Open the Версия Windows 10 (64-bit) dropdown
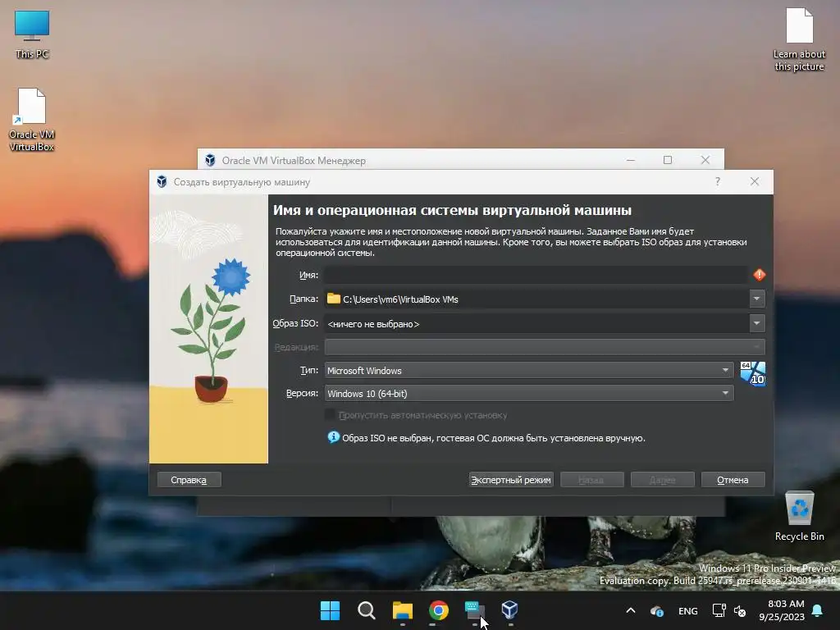The width and height of the screenshot is (840, 630). (x=529, y=393)
